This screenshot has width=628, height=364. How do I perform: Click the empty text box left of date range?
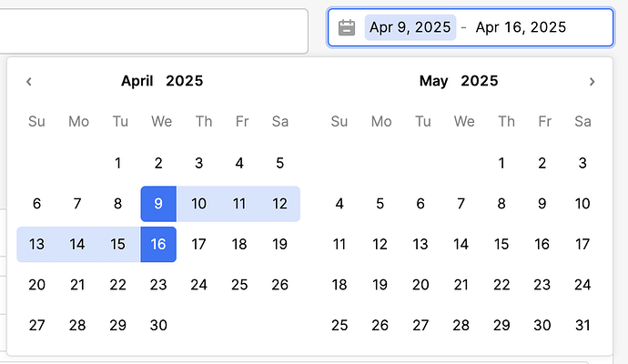tap(154, 31)
